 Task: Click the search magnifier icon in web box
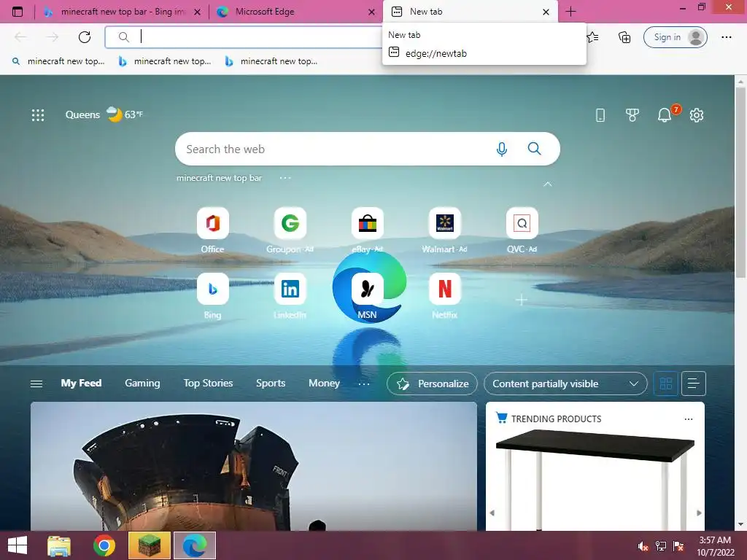point(535,149)
